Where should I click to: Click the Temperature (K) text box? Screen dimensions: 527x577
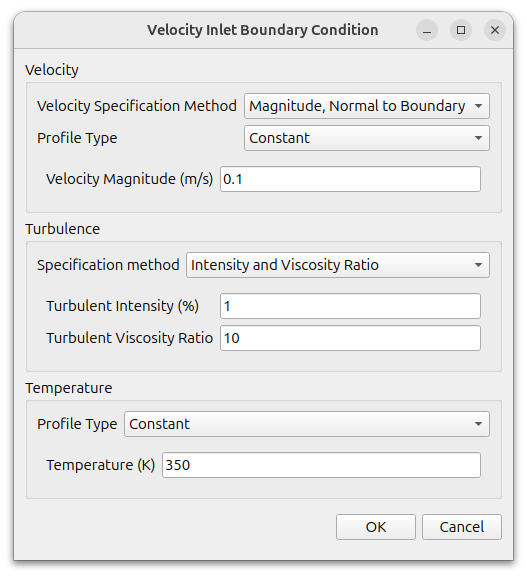coord(321,465)
